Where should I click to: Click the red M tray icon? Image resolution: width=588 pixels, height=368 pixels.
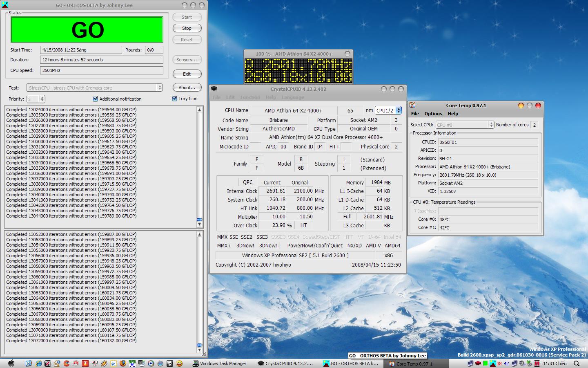pyautogui.click(x=537, y=364)
